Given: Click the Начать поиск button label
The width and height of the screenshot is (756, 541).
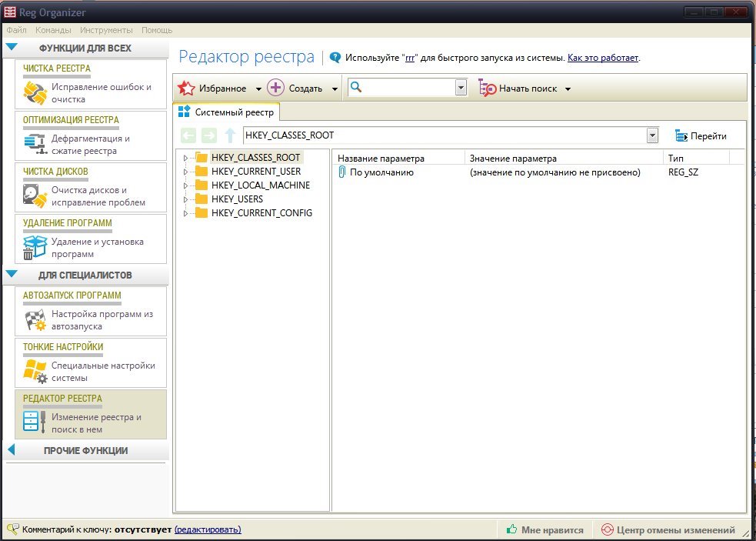Looking at the screenshot, I should point(528,88).
